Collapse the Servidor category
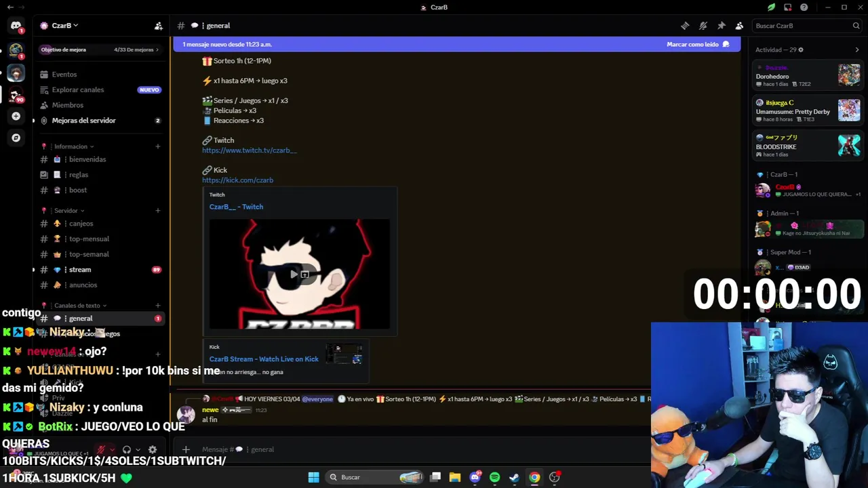Image resolution: width=868 pixels, height=488 pixels. (x=70, y=211)
